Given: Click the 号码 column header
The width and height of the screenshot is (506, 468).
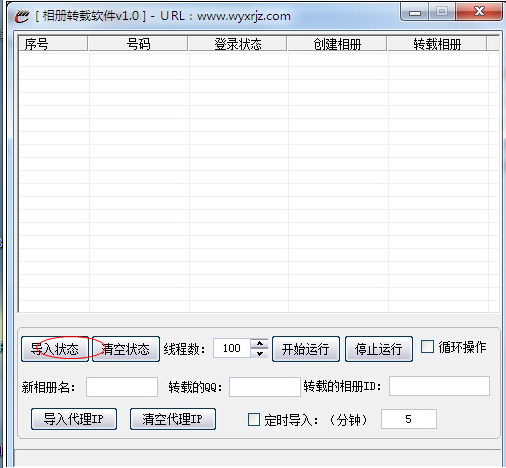Looking at the screenshot, I should (138, 44).
